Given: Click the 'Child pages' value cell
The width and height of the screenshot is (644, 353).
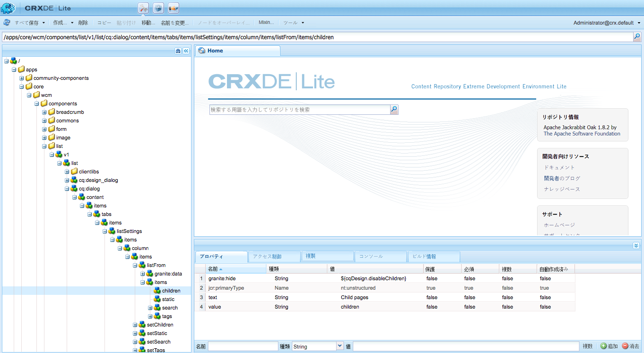Looking at the screenshot, I should (x=354, y=297).
